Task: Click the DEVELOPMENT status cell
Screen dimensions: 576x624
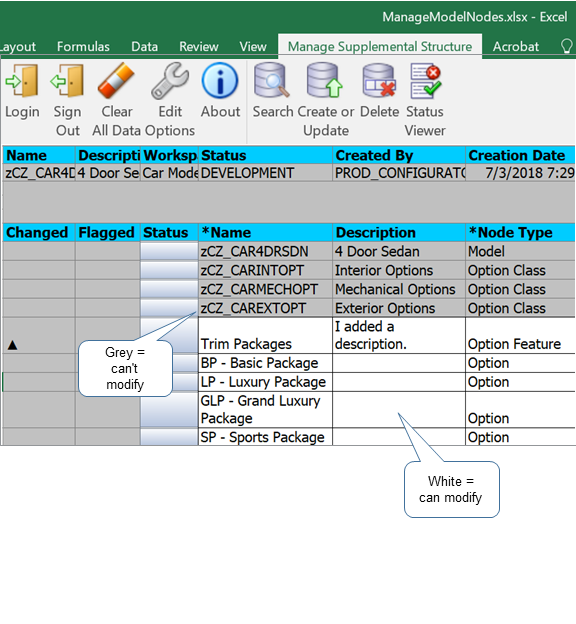Action: pyautogui.click(x=266, y=173)
